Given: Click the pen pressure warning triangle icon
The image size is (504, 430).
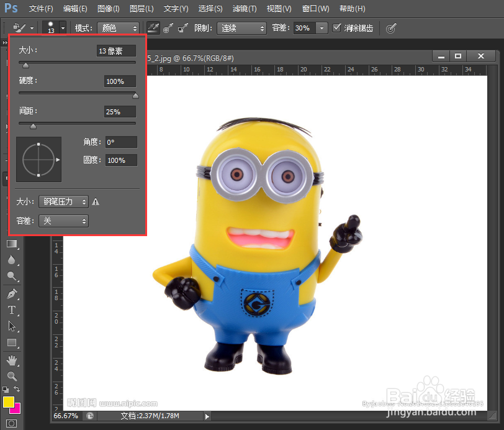Looking at the screenshot, I should click(96, 202).
